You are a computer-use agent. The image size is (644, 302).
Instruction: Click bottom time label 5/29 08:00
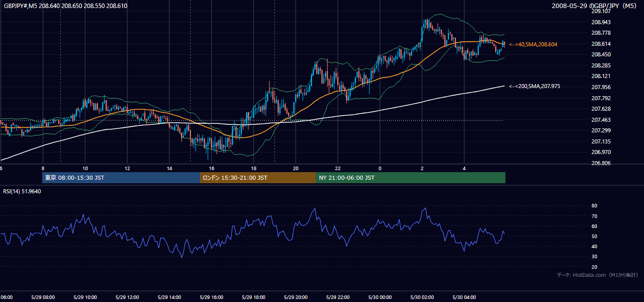[x=43, y=297]
